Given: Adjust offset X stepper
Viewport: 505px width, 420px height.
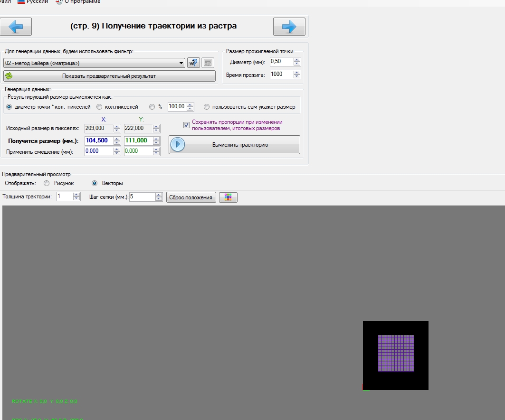Looking at the screenshot, I should pyautogui.click(x=117, y=151).
